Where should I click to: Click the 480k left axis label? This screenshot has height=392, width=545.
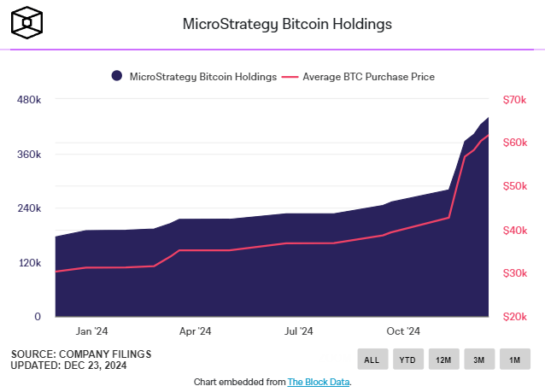tap(29, 100)
